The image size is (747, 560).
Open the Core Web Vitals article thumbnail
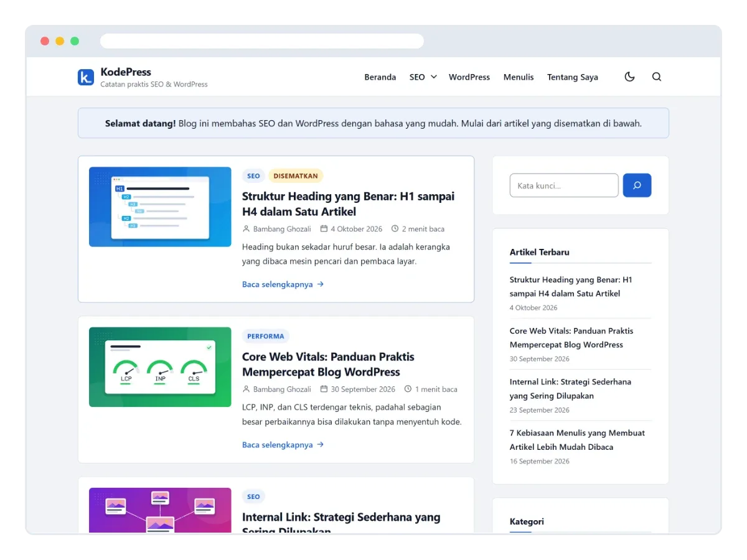[x=160, y=367]
